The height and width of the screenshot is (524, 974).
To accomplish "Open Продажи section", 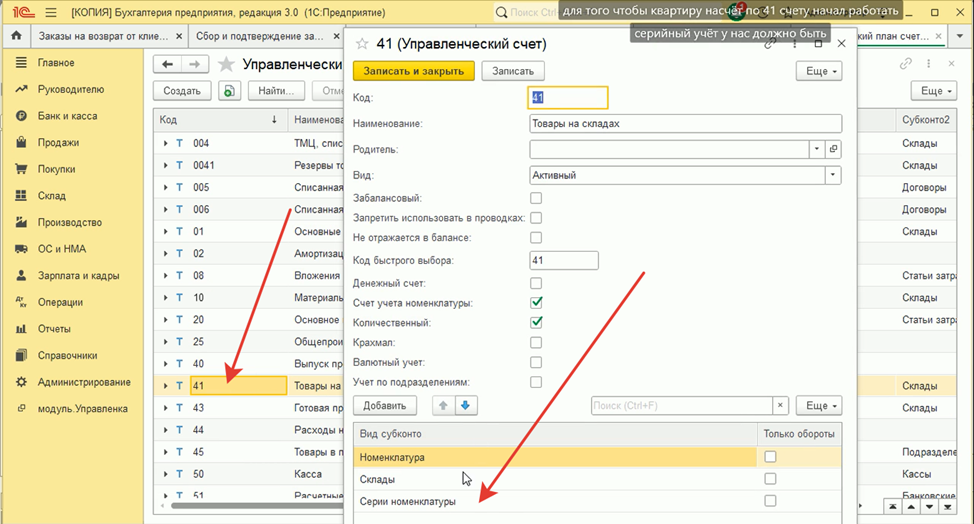I will (x=58, y=143).
